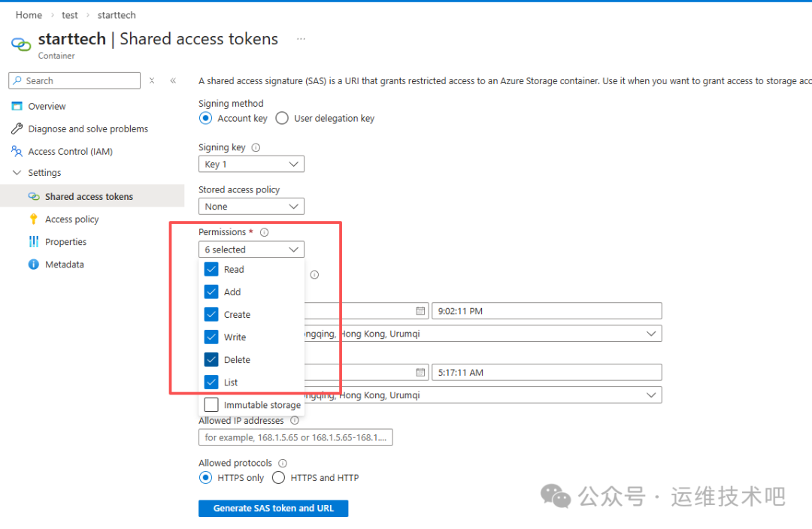
Task: Clear the sidebar search with X icon
Action: (x=152, y=81)
